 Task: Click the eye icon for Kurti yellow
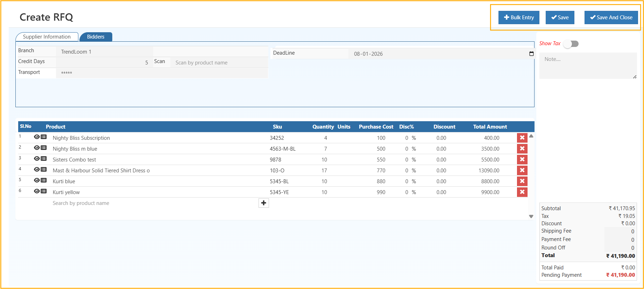[x=37, y=191]
